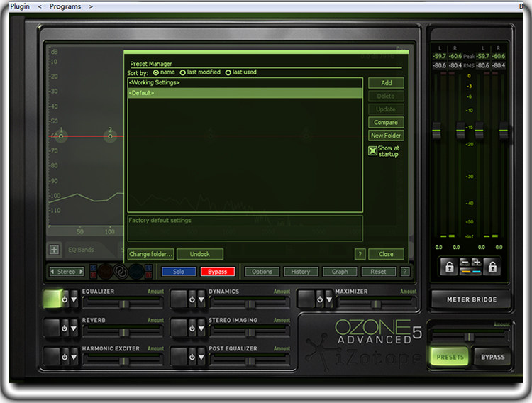Click the left arrow of the Stereo selector

52,272
